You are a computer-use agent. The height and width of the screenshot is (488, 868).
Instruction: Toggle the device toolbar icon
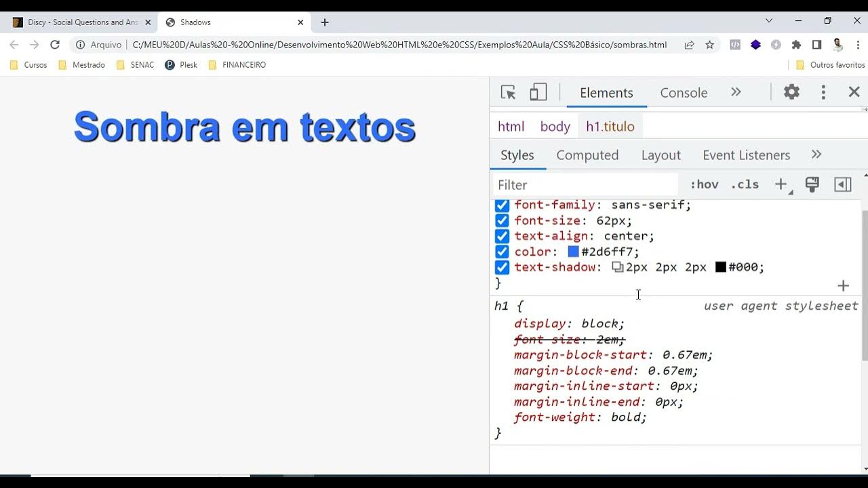pos(538,92)
